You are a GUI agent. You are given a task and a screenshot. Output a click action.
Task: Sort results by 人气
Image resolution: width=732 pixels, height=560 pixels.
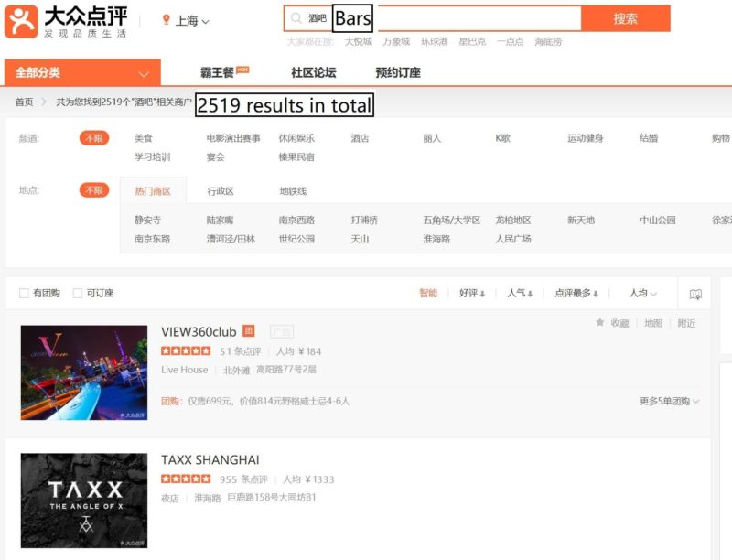click(520, 293)
